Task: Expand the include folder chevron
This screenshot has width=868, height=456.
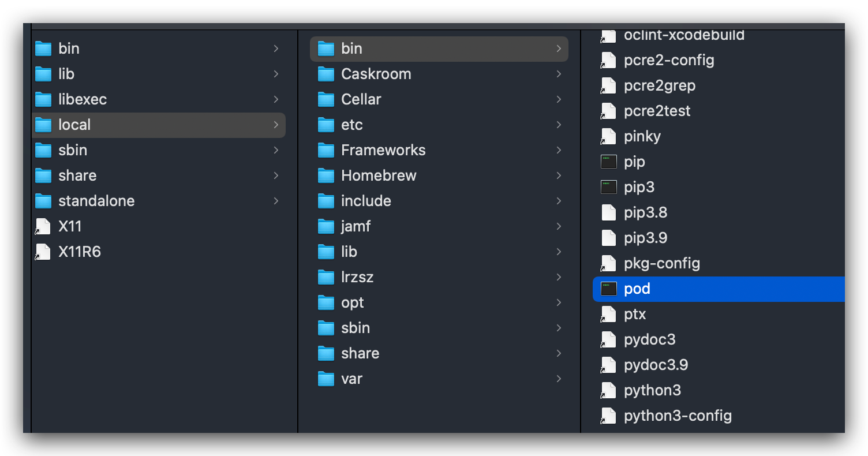Action: [559, 201]
